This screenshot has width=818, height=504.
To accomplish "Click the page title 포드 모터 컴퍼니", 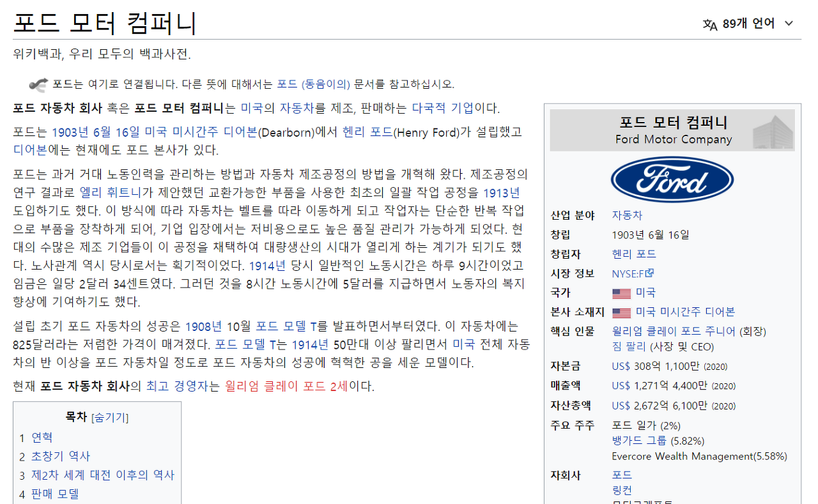I will (x=105, y=24).
